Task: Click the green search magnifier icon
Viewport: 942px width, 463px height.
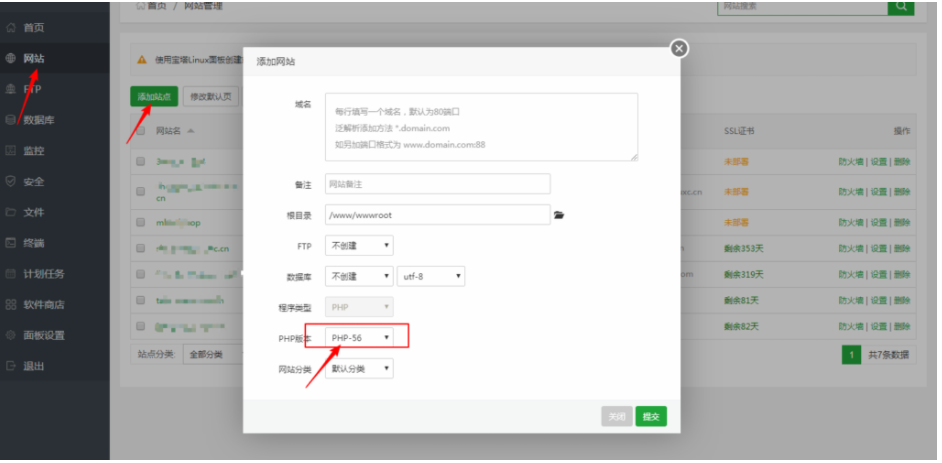Action: tap(901, 6)
